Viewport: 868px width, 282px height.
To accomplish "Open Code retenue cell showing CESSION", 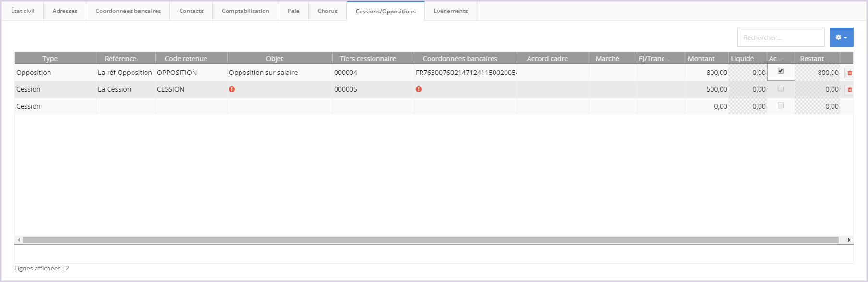I will [191, 89].
